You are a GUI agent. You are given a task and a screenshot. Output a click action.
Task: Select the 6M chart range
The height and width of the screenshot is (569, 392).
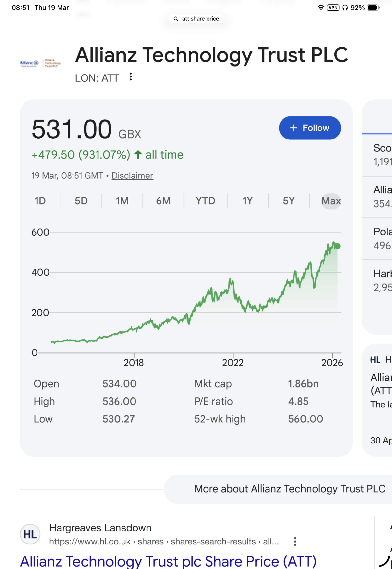pyautogui.click(x=163, y=201)
